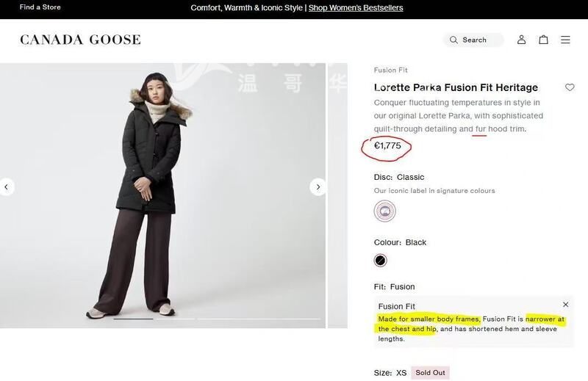This screenshot has width=588, height=381.
Task: Click the Canada Goose logo
Action: pos(80,40)
